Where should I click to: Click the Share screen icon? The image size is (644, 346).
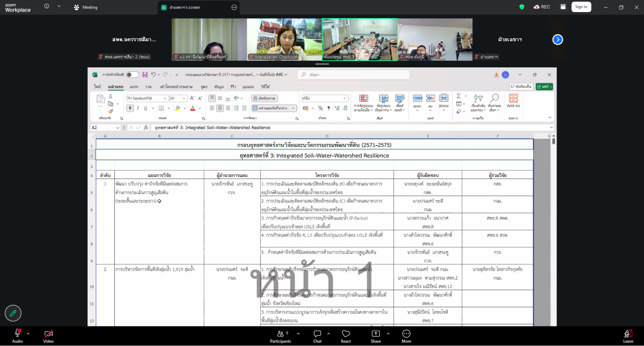tap(376, 334)
